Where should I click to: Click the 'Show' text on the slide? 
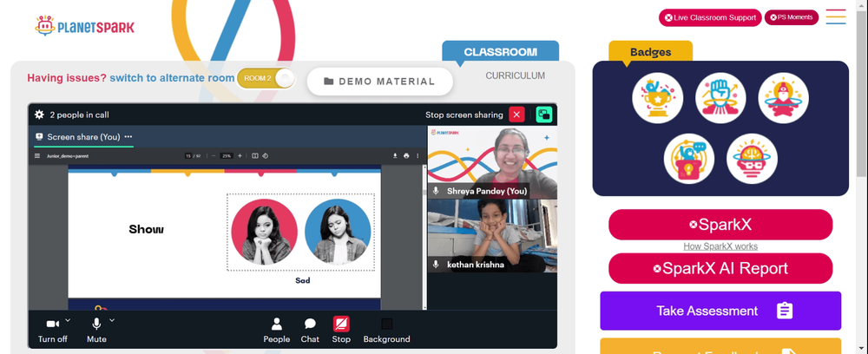tap(146, 229)
